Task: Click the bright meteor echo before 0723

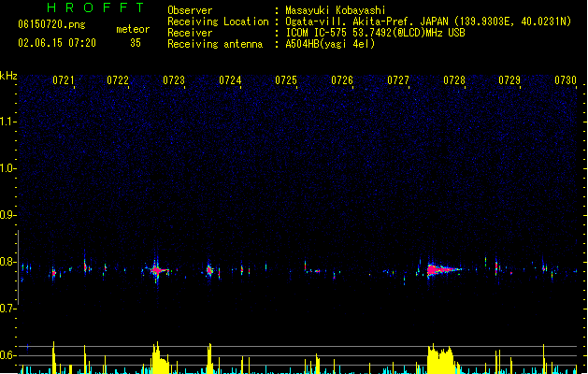Action: click(157, 269)
